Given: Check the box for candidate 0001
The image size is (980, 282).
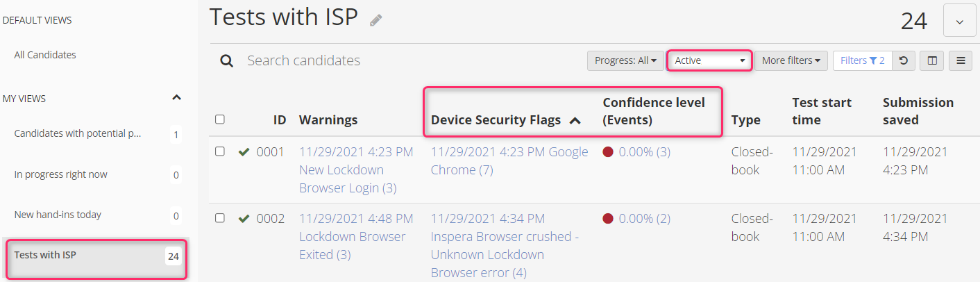Looking at the screenshot, I should point(220,151).
